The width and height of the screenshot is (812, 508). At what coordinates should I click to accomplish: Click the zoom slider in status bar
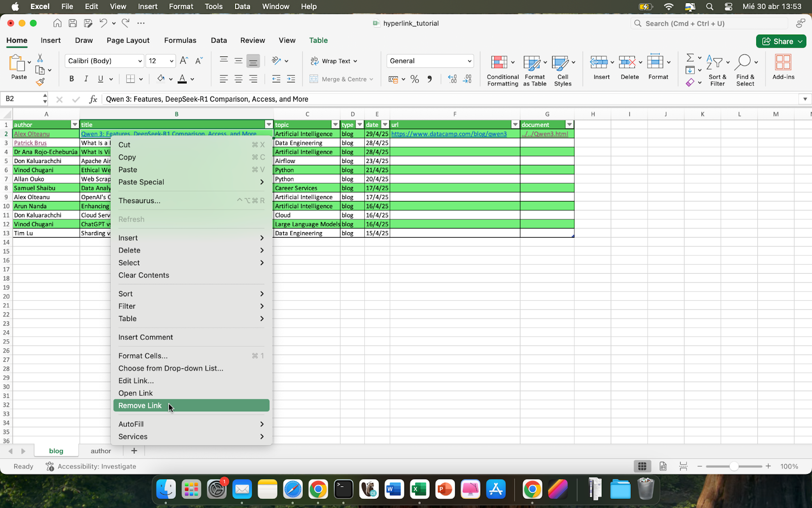(734, 466)
